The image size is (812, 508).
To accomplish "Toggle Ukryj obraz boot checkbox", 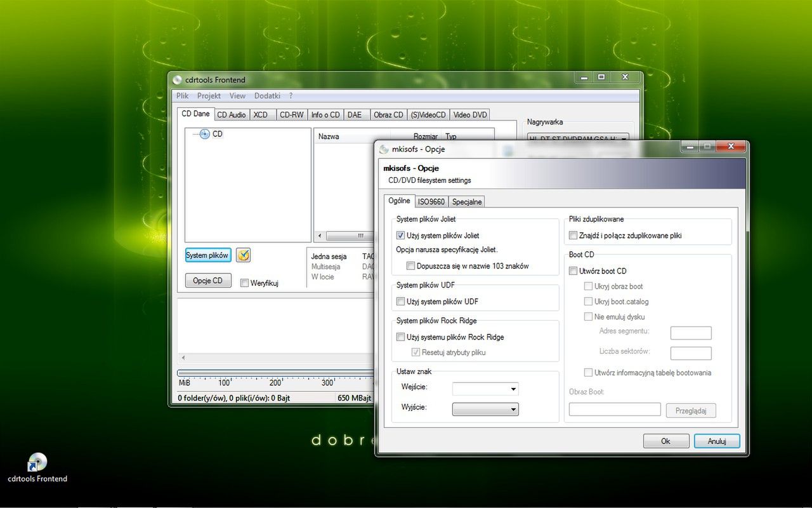I will [x=588, y=286].
